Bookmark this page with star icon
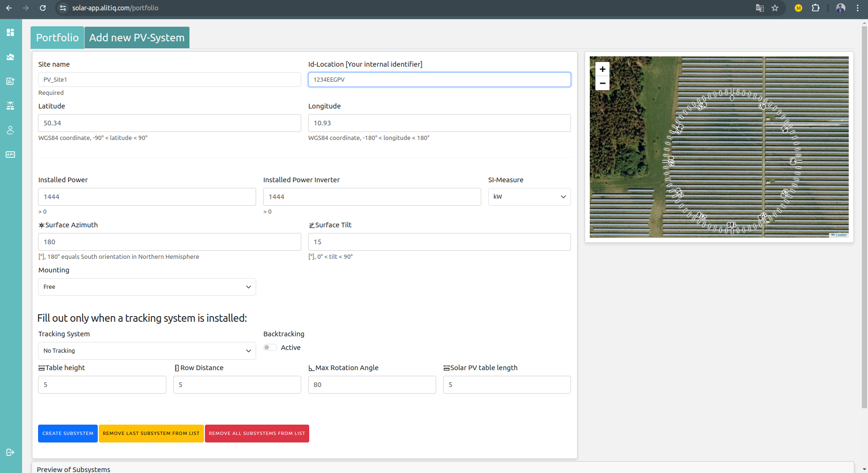This screenshot has height=473, width=868. (775, 8)
